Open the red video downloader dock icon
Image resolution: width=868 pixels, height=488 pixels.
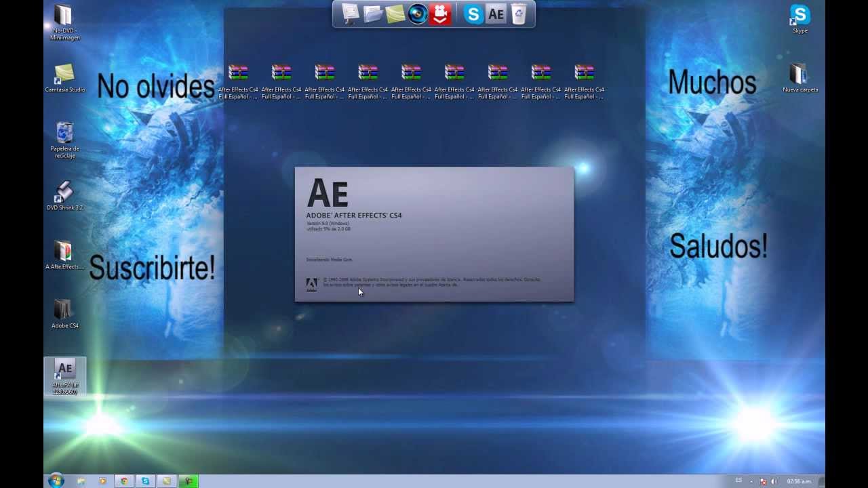440,14
